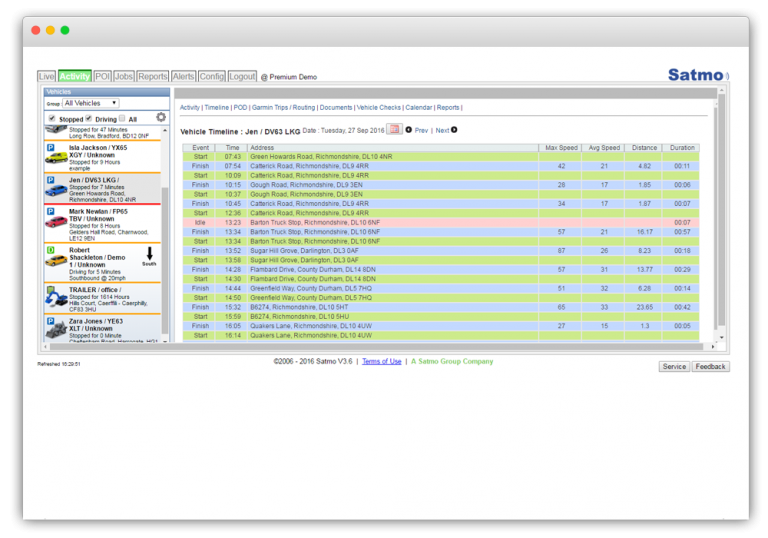
Task: Click the parked icon for Mark Newlan
Action: (x=50, y=211)
